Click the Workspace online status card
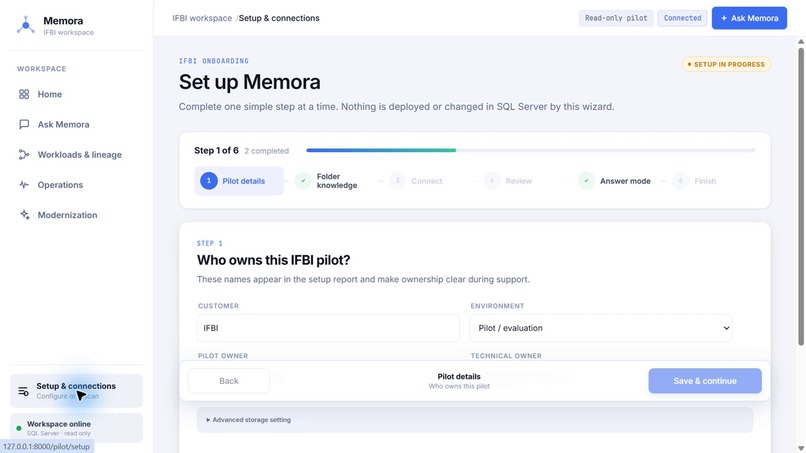The height and width of the screenshot is (453, 806). (x=77, y=428)
